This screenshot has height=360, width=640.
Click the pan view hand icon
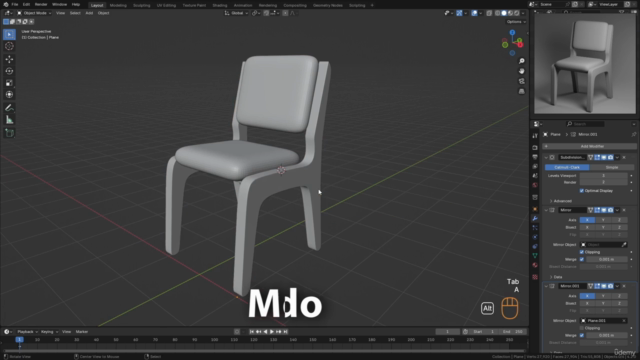pyautogui.click(x=522, y=71)
